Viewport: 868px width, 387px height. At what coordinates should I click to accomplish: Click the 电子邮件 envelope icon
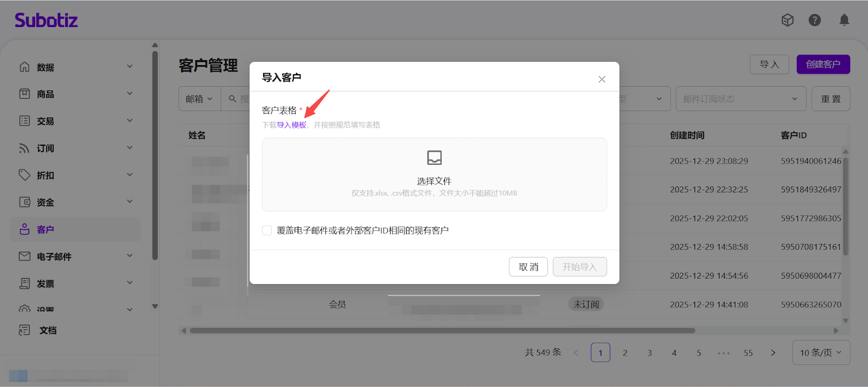pyautogui.click(x=24, y=256)
